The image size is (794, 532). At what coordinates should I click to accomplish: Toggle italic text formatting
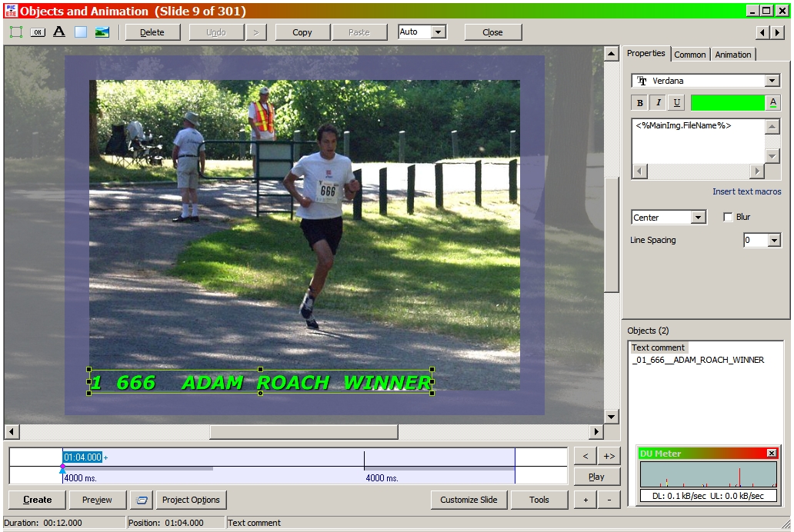pos(659,103)
